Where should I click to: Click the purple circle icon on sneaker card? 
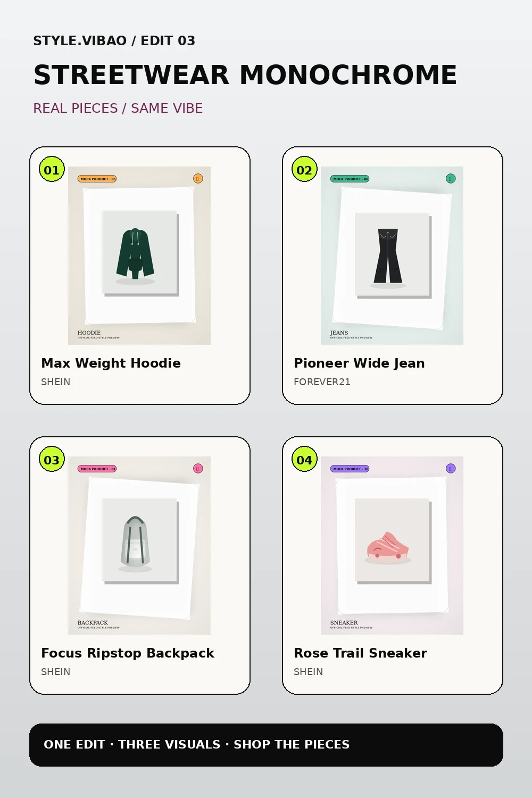click(x=451, y=469)
